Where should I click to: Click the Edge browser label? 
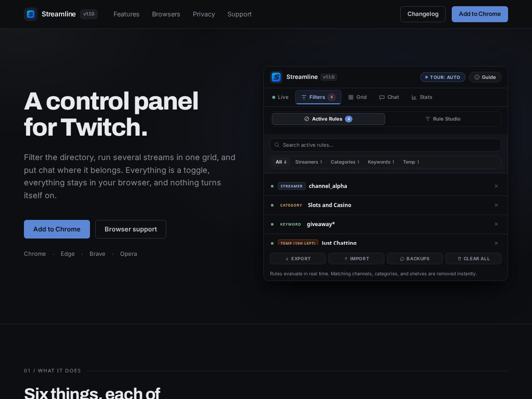68,254
